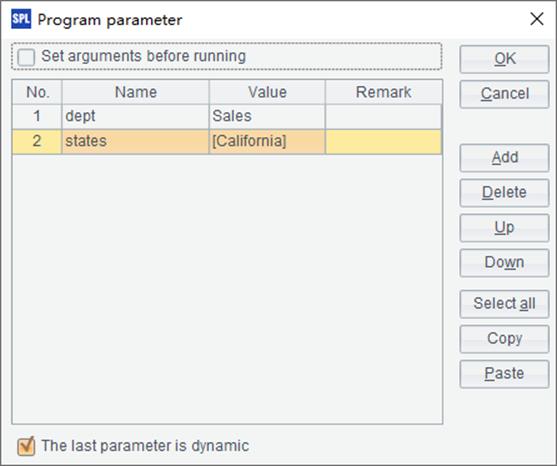Viewport: 557px width, 466px height.
Task: Click the Name column header
Action: coord(135,92)
